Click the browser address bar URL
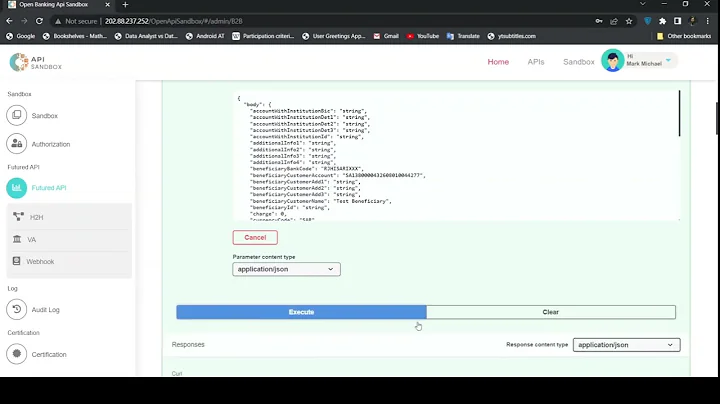The height and width of the screenshot is (404, 720). tap(173, 21)
